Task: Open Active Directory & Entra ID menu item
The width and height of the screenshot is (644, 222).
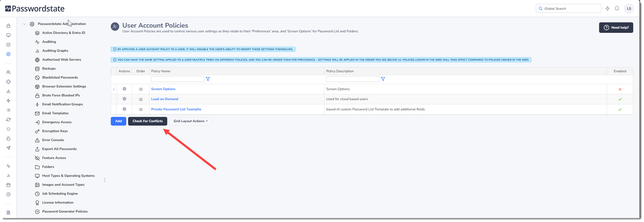Action: (64, 33)
